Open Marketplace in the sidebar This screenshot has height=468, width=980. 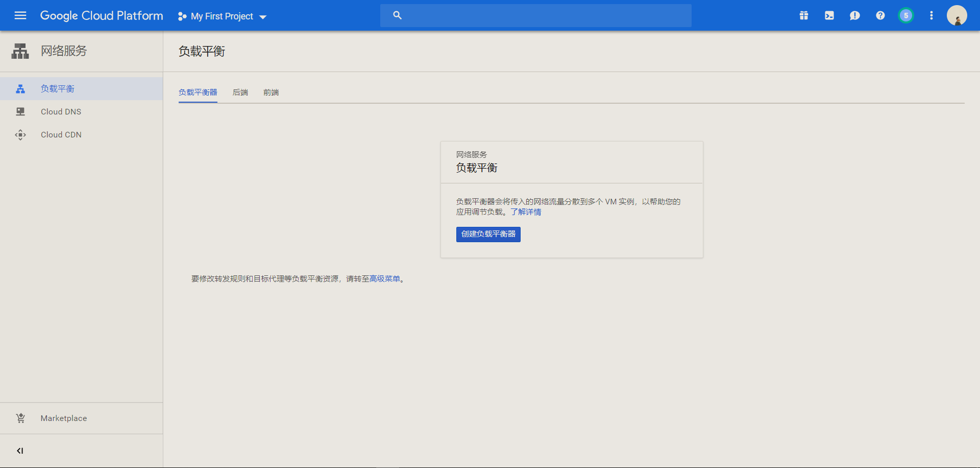[82, 418]
